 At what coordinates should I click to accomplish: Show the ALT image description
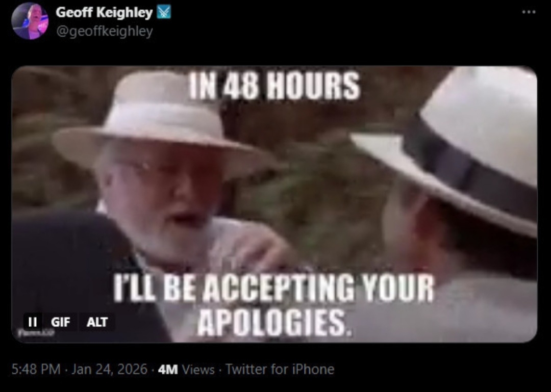97,322
